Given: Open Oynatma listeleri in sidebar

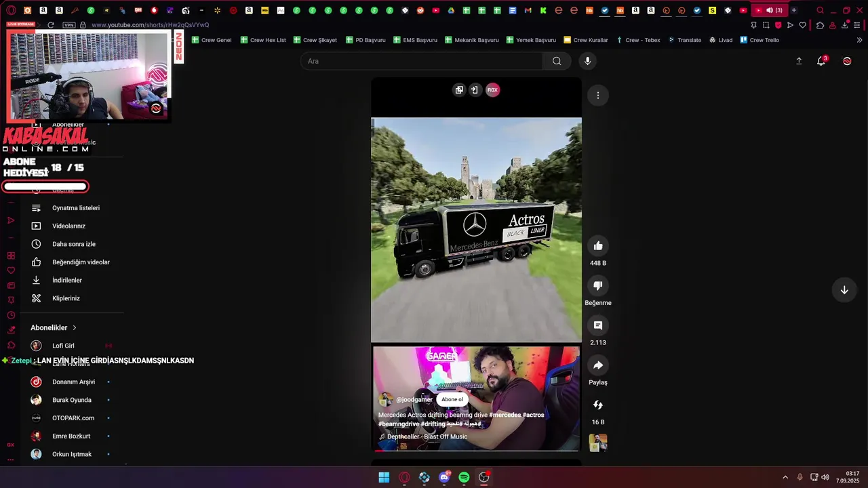Looking at the screenshot, I should [x=71, y=208].
